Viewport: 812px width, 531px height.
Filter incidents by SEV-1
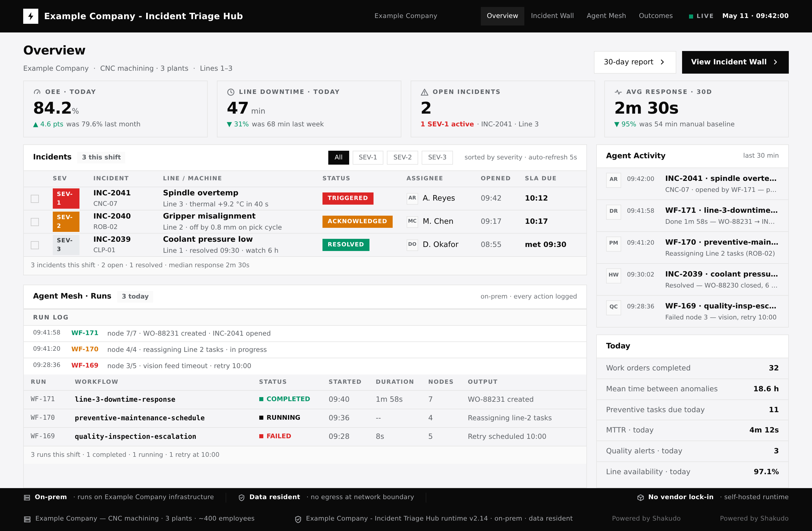368,157
